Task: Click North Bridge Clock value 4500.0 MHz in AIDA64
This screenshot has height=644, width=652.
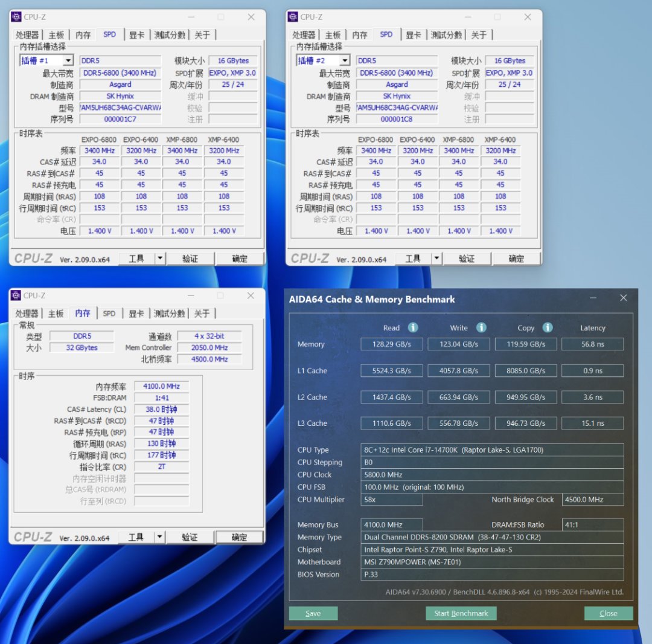Action: point(593,499)
